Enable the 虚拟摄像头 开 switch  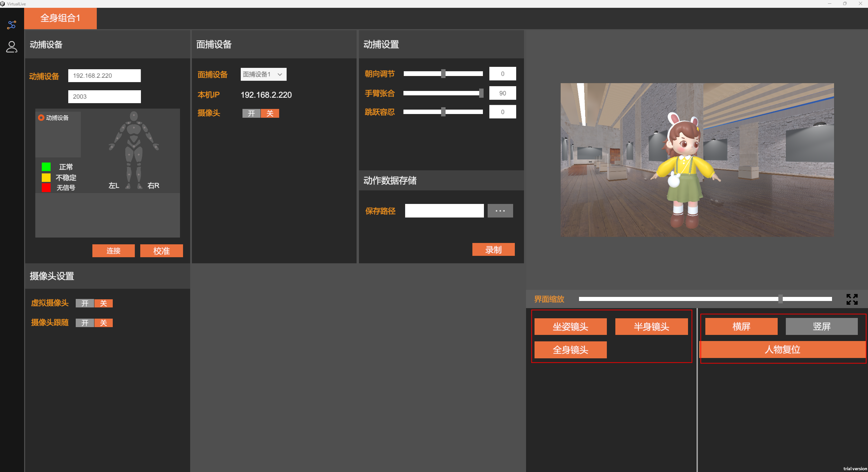(x=85, y=303)
